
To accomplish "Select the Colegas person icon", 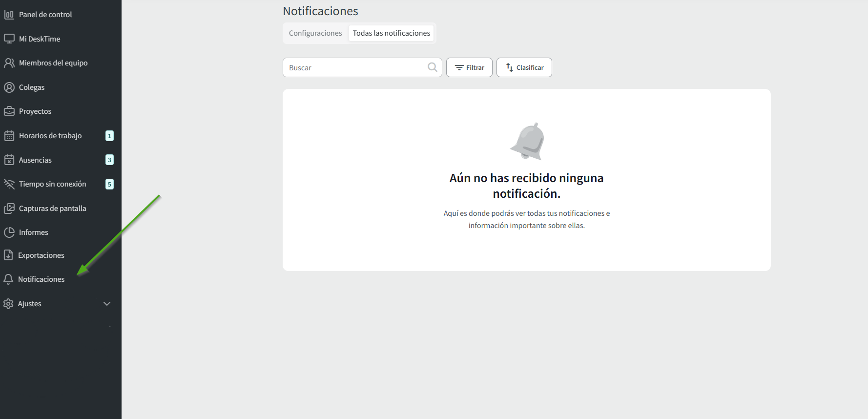I will (9, 87).
